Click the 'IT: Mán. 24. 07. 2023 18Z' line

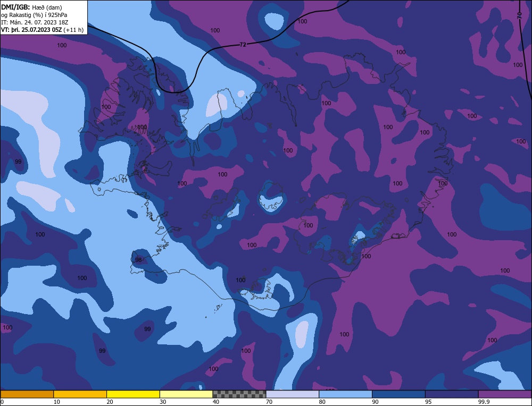pyautogui.click(x=35, y=22)
